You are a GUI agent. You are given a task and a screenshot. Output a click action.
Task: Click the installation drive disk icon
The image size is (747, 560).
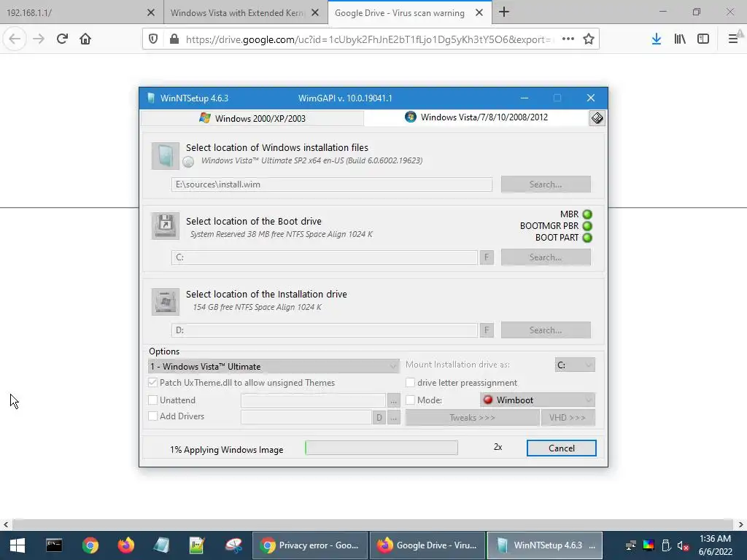(166, 301)
